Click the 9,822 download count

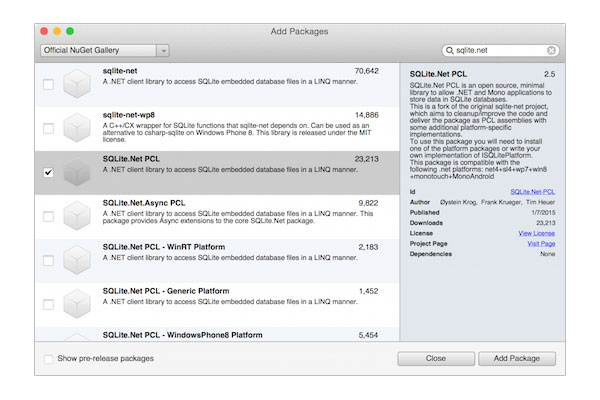[x=368, y=203]
